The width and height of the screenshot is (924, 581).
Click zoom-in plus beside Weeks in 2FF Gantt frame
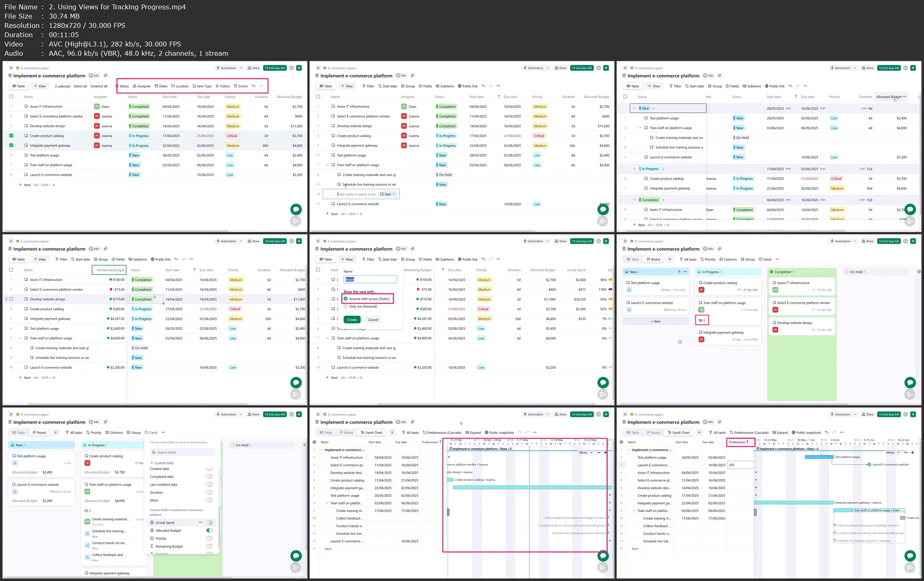click(912, 453)
